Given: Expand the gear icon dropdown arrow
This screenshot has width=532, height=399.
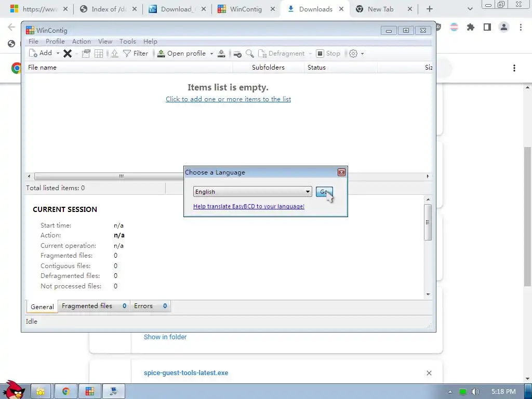Looking at the screenshot, I should tap(362, 54).
